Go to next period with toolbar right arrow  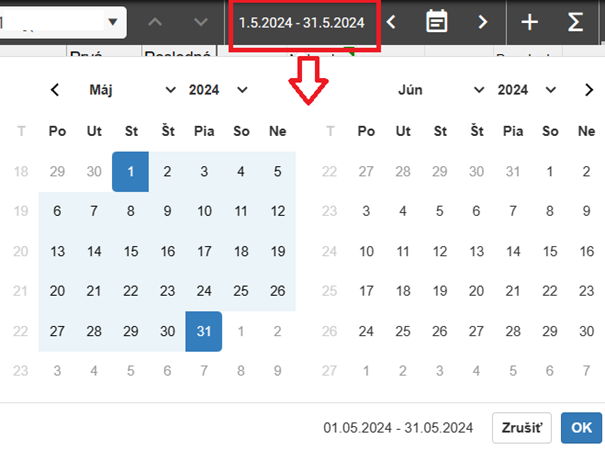point(483,21)
